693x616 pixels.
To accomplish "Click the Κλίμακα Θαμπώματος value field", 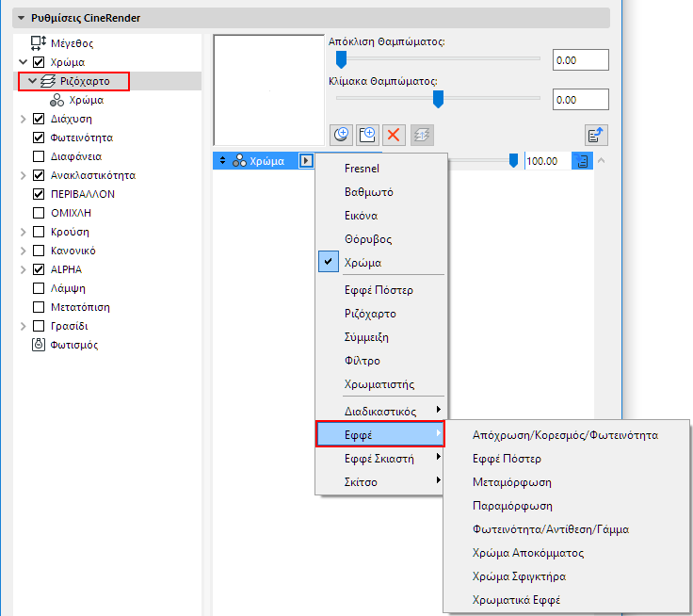I will (x=580, y=100).
